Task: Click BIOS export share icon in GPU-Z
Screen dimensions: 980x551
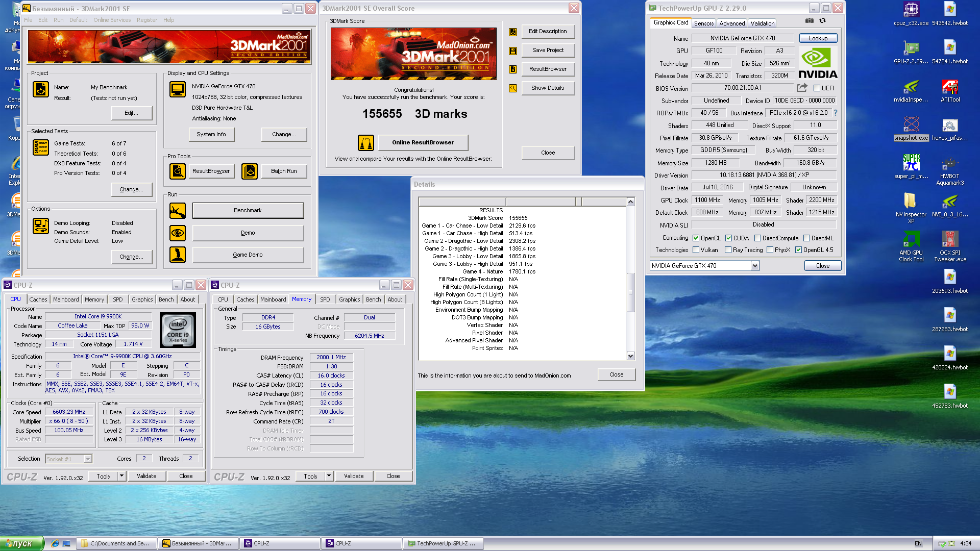Action: [802, 88]
